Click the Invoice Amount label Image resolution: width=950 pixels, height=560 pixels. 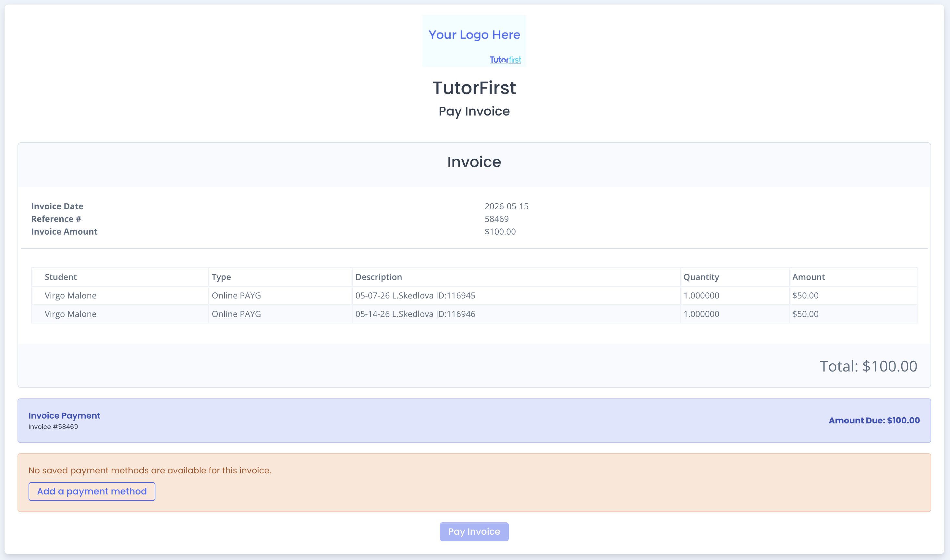[x=64, y=232]
